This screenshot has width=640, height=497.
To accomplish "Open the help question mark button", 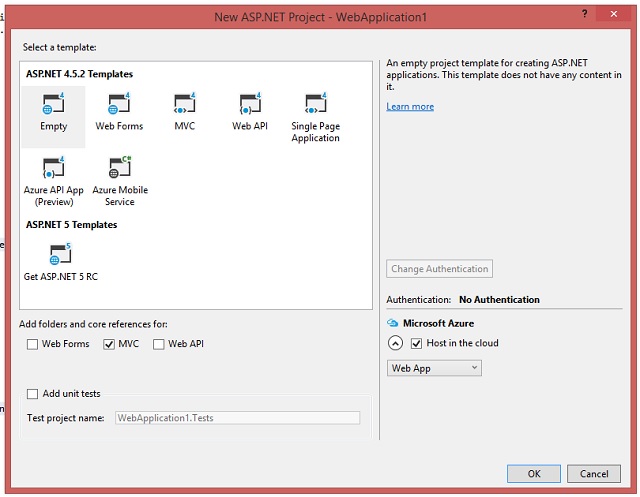I will (584, 14).
